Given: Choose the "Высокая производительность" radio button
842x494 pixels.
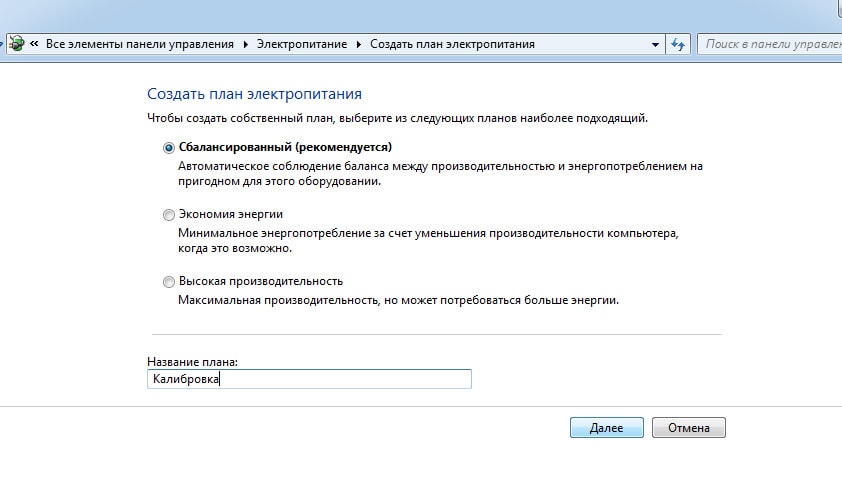Looking at the screenshot, I should coord(168,281).
